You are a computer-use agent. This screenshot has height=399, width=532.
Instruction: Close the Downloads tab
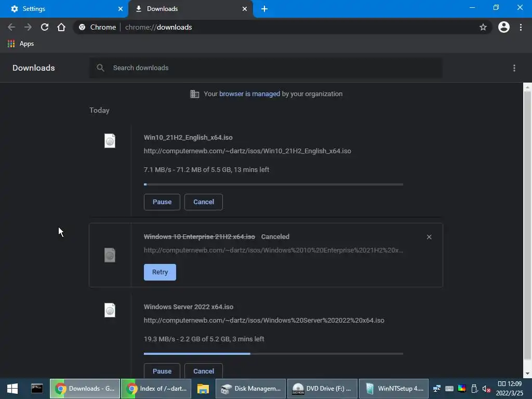pos(245,9)
